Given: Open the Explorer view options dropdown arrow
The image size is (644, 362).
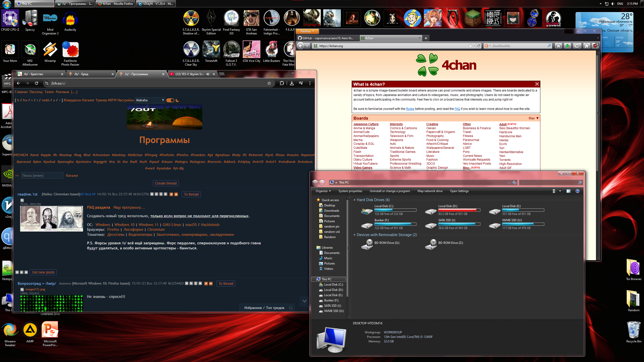Looking at the screenshot, I should 560,191.
